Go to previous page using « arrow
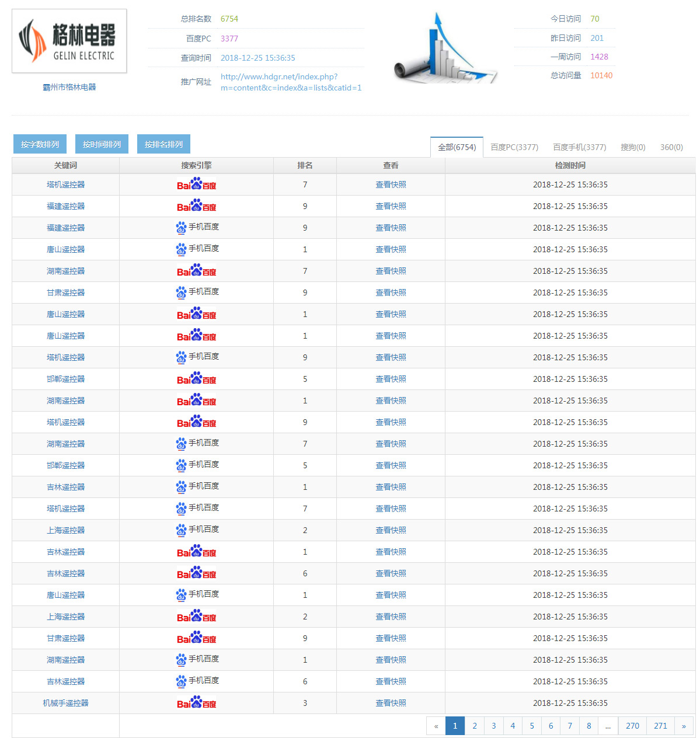This screenshot has width=700, height=738. 436,726
